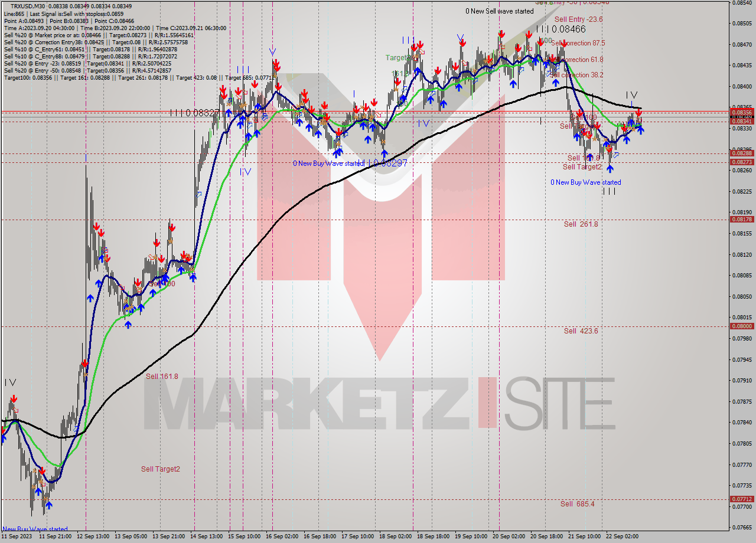Click the red 0.08356 axis price tag

tap(742, 112)
